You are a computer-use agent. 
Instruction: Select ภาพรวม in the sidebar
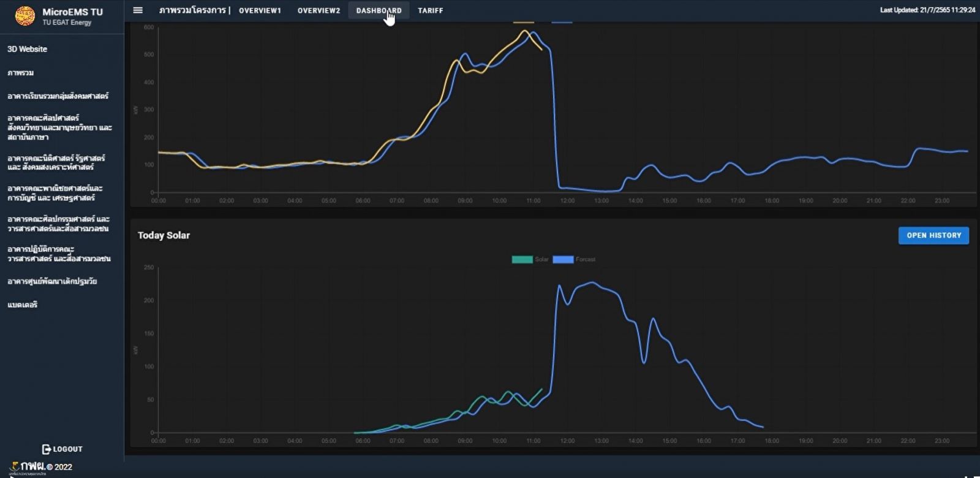[21, 73]
